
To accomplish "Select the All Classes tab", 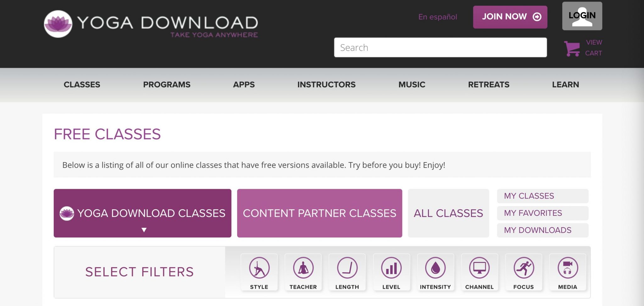I will coord(448,213).
